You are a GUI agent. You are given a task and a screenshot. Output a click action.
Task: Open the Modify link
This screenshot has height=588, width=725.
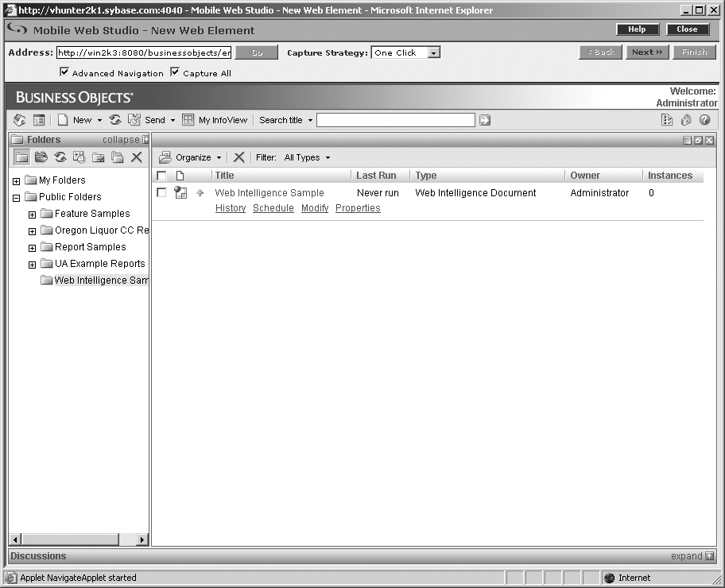[x=315, y=208]
